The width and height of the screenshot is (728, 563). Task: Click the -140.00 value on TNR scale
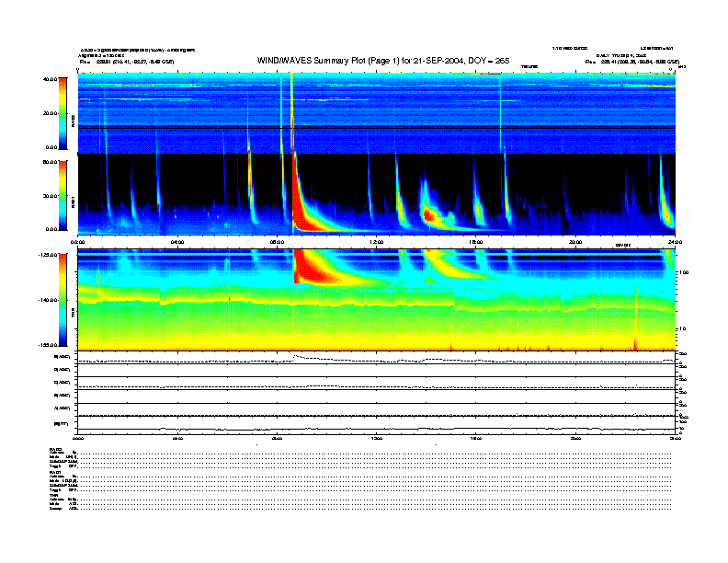point(45,300)
